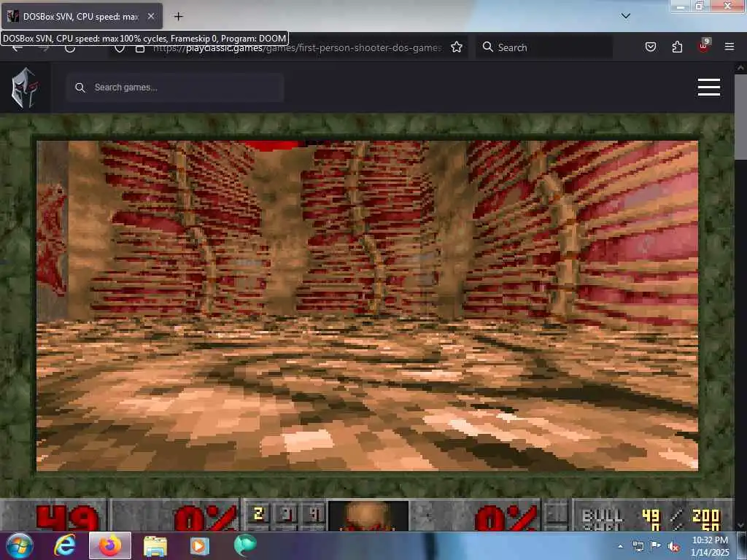Click weapon slot 2 in arms panel

[259, 514]
